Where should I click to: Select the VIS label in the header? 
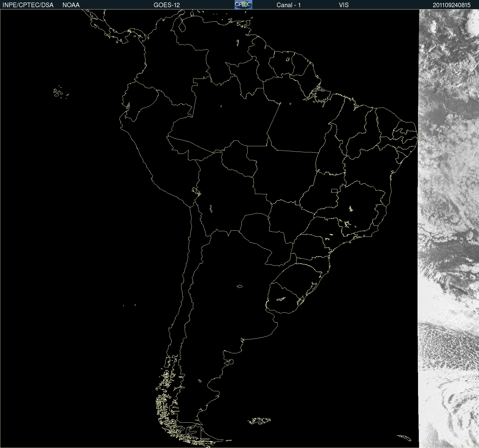click(344, 5)
